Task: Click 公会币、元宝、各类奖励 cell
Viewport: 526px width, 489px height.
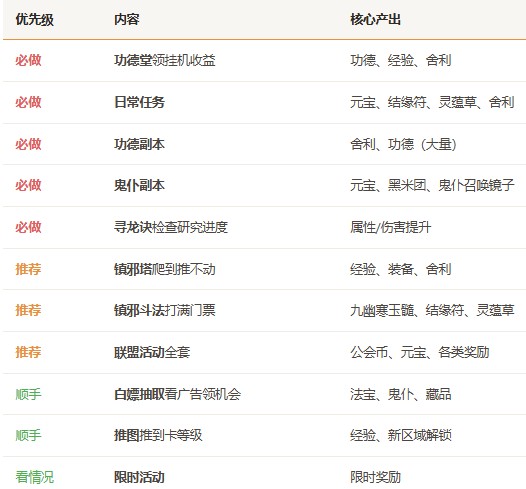Action: [420, 352]
